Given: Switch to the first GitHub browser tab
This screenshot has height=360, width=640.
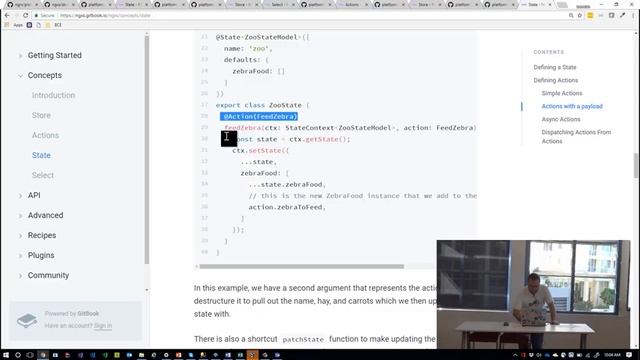Looking at the screenshot, I should [22, 5].
